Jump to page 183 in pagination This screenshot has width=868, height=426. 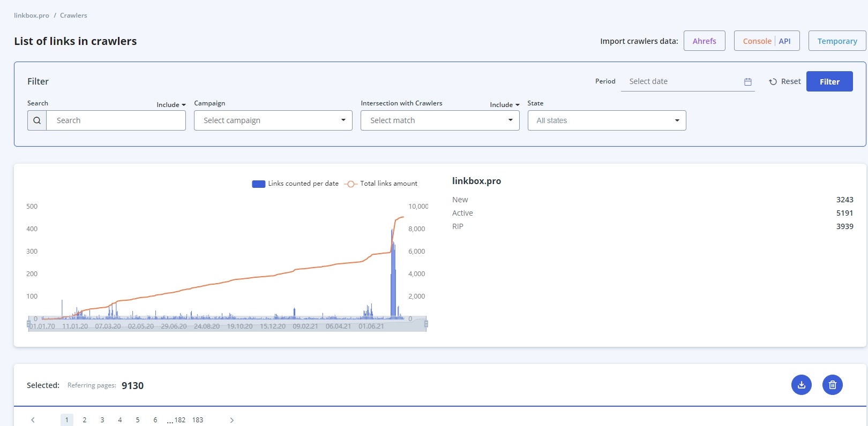pyautogui.click(x=198, y=420)
